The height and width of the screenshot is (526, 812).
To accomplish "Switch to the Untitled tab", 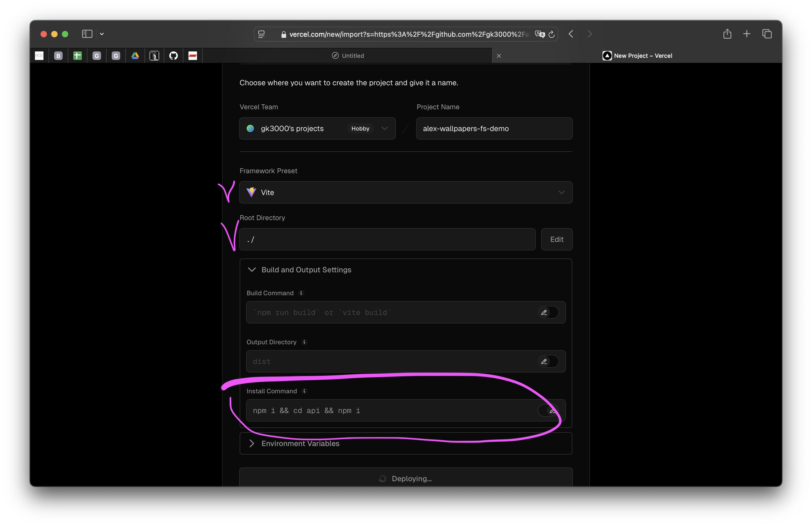I will (348, 56).
